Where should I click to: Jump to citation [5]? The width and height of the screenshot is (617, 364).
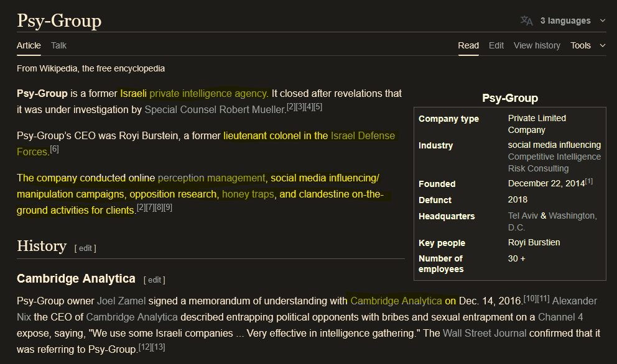(318, 106)
